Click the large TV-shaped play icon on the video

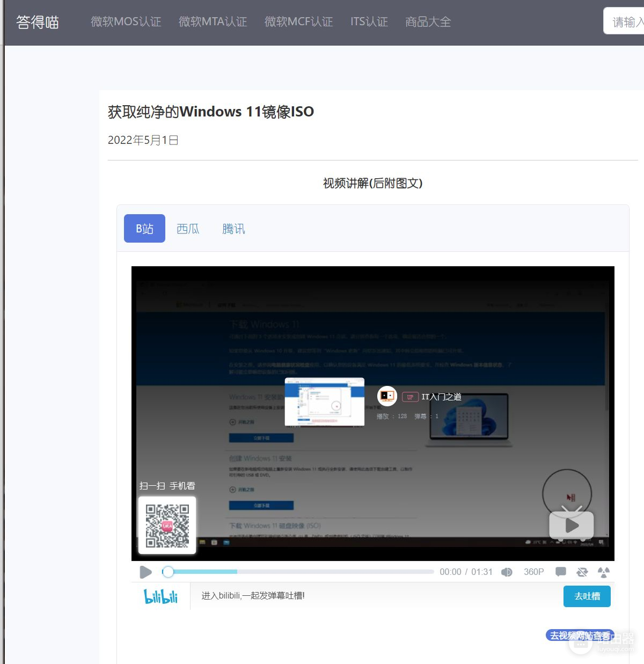tap(571, 524)
